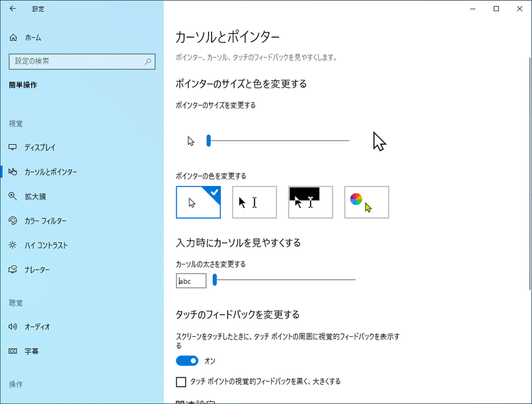This screenshot has width=532, height=404.
Task: Click the pointer size slider handle
Action: (208, 140)
